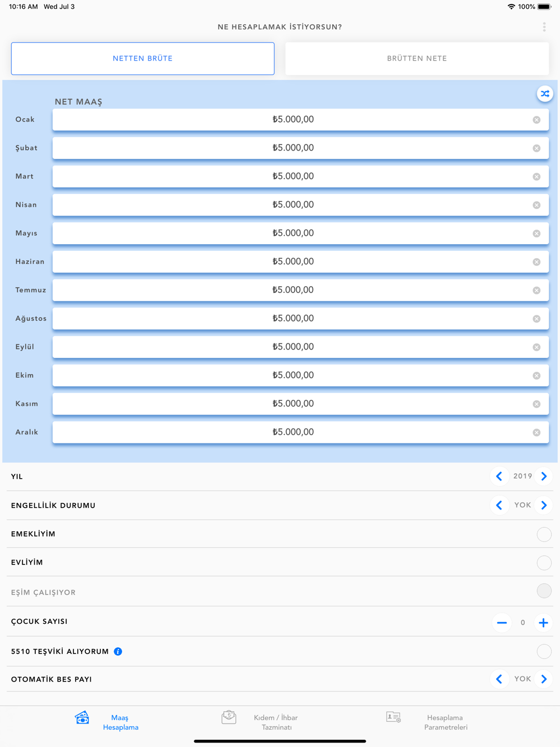The height and width of the screenshot is (747, 560).
Task: Clear the Mart salary field
Action: [x=536, y=176]
